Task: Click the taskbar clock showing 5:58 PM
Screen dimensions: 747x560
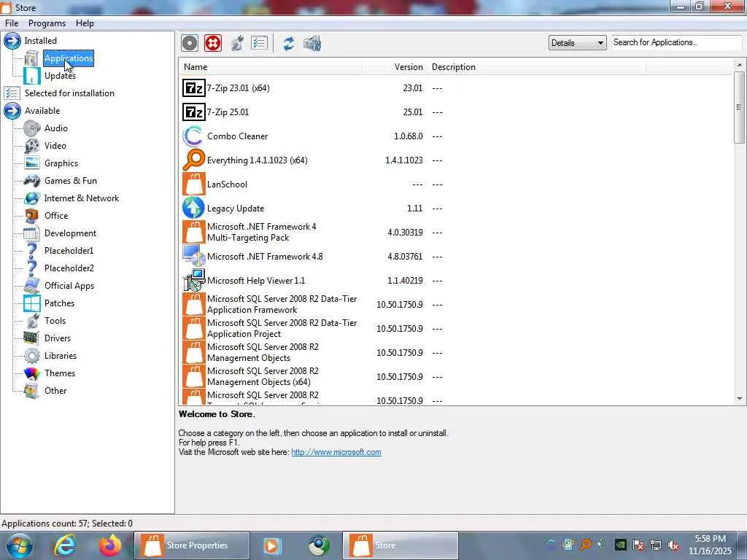Action: click(x=710, y=545)
